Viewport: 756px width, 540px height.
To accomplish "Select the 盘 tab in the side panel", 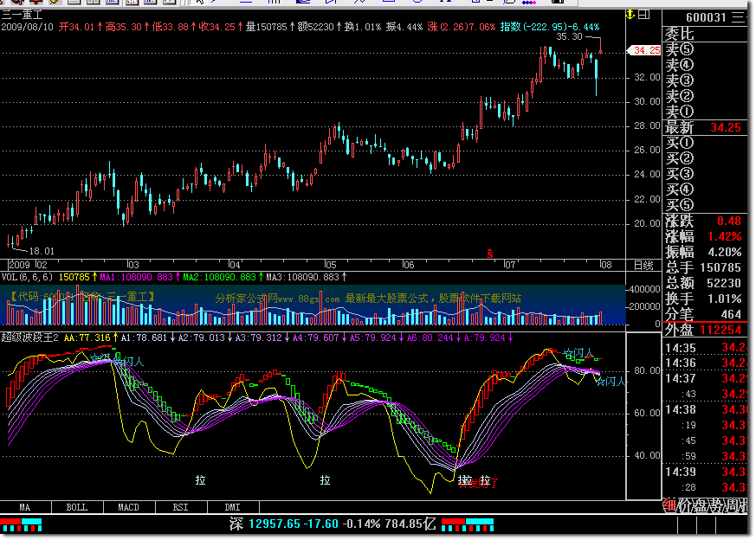I will [x=701, y=505].
